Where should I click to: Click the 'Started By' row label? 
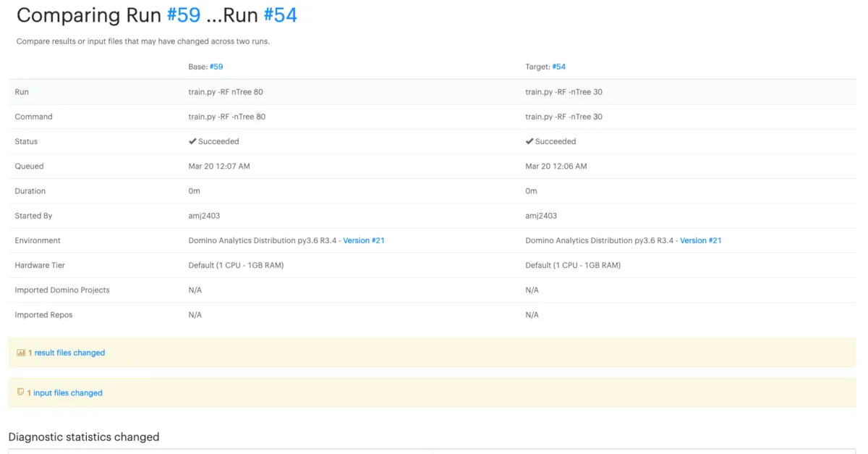pyautogui.click(x=34, y=216)
